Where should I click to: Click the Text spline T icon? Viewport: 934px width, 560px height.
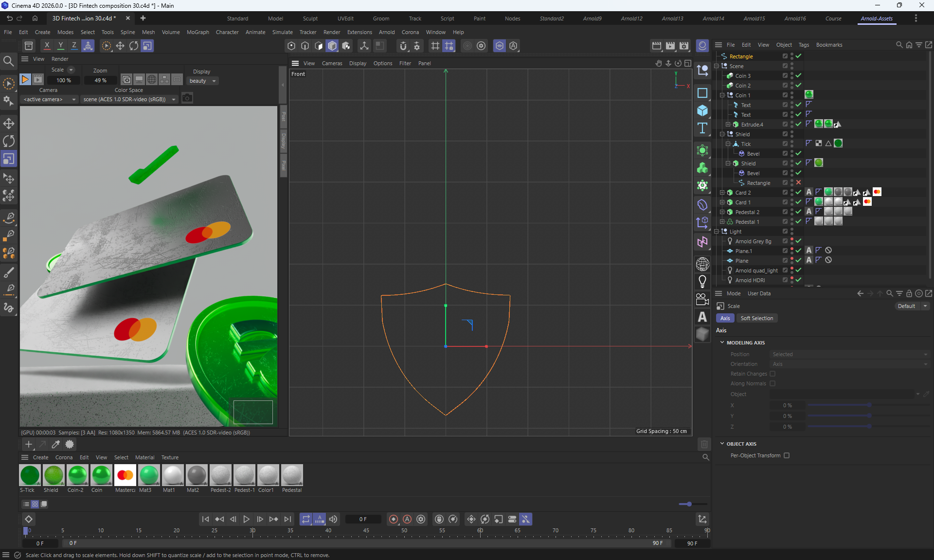(x=702, y=128)
